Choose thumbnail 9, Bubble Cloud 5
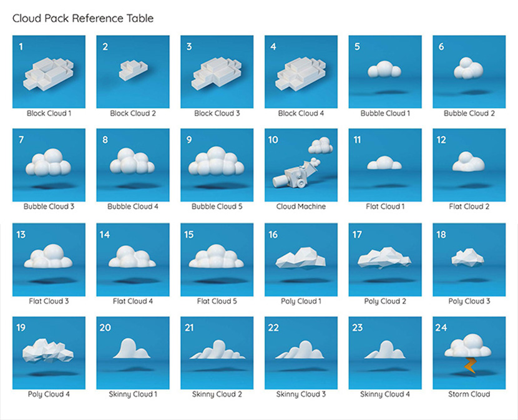 pos(217,165)
